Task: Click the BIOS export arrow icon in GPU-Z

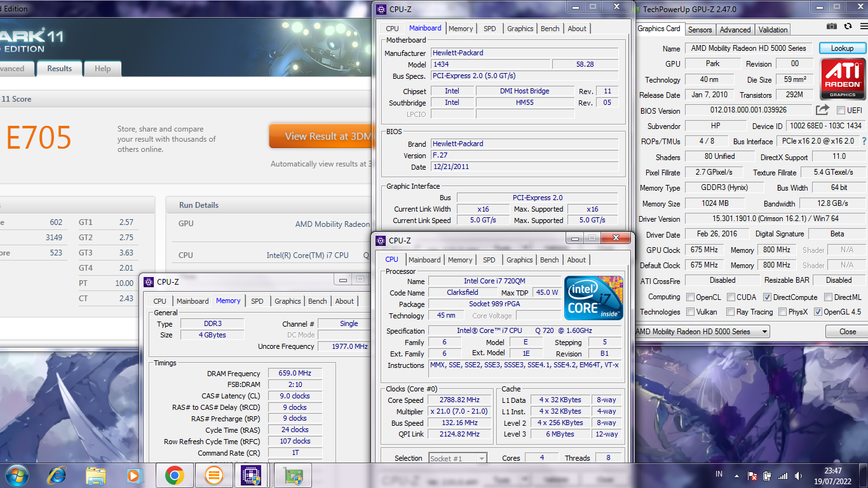Action: [x=823, y=110]
